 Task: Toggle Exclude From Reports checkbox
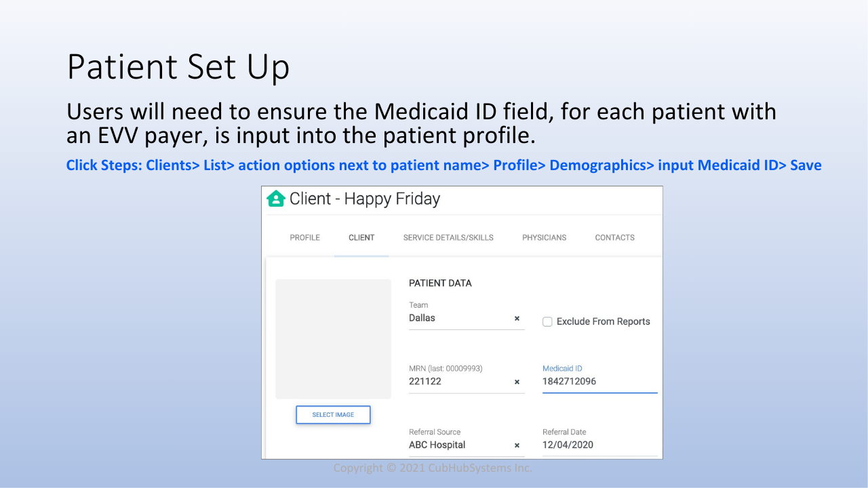pyautogui.click(x=547, y=322)
